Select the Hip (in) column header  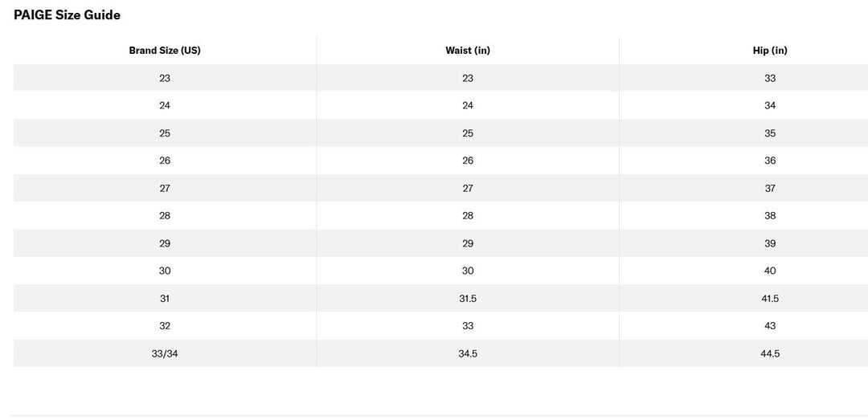[x=770, y=51]
